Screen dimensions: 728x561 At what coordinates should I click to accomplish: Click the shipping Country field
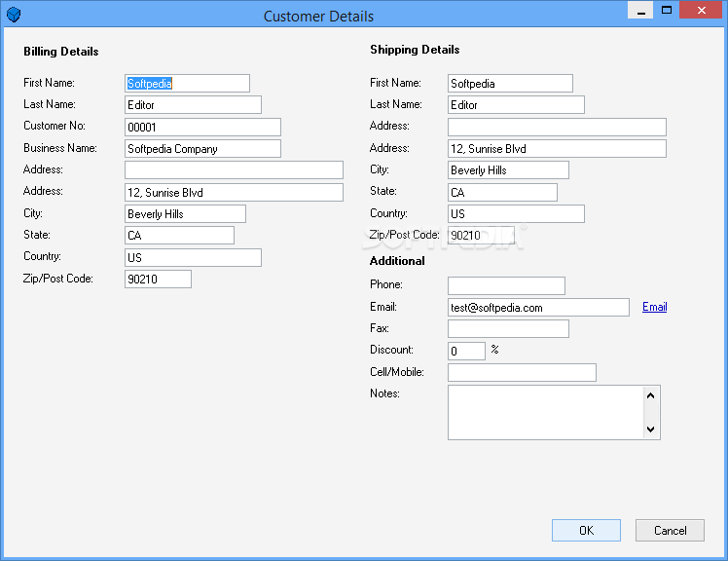click(516, 214)
